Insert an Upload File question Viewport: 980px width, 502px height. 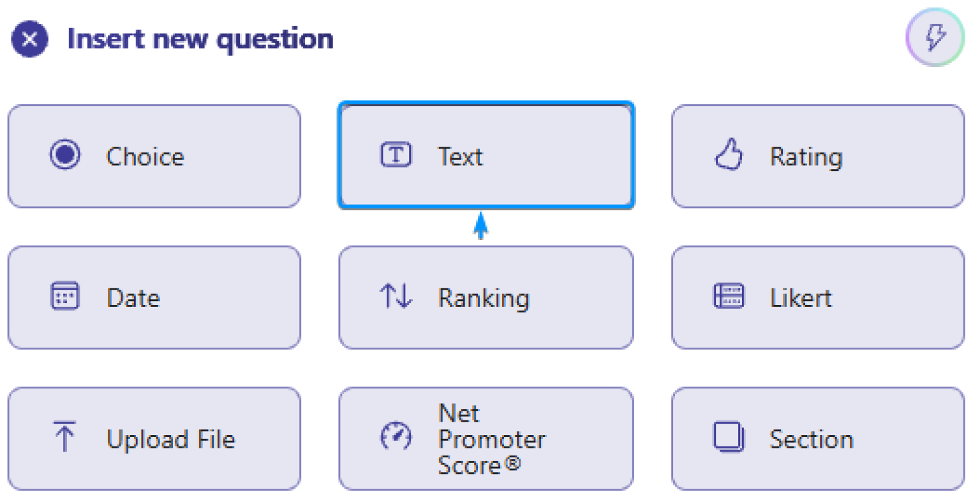point(153,438)
